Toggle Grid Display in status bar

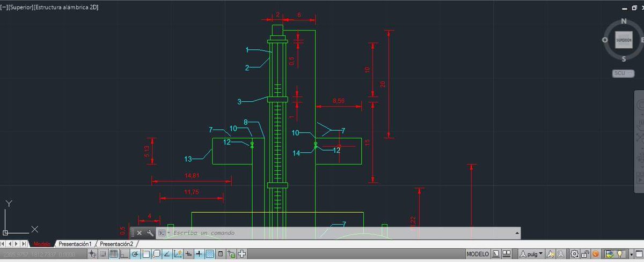point(114,254)
